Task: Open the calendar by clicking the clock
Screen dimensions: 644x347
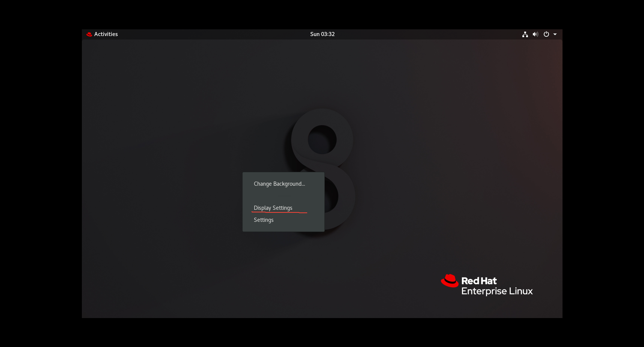Action: 322,34
